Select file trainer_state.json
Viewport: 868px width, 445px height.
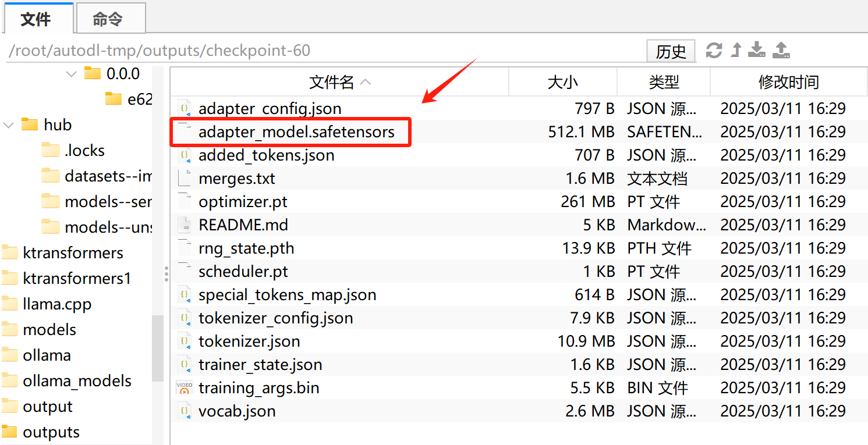pyautogui.click(x=260, y=364)
